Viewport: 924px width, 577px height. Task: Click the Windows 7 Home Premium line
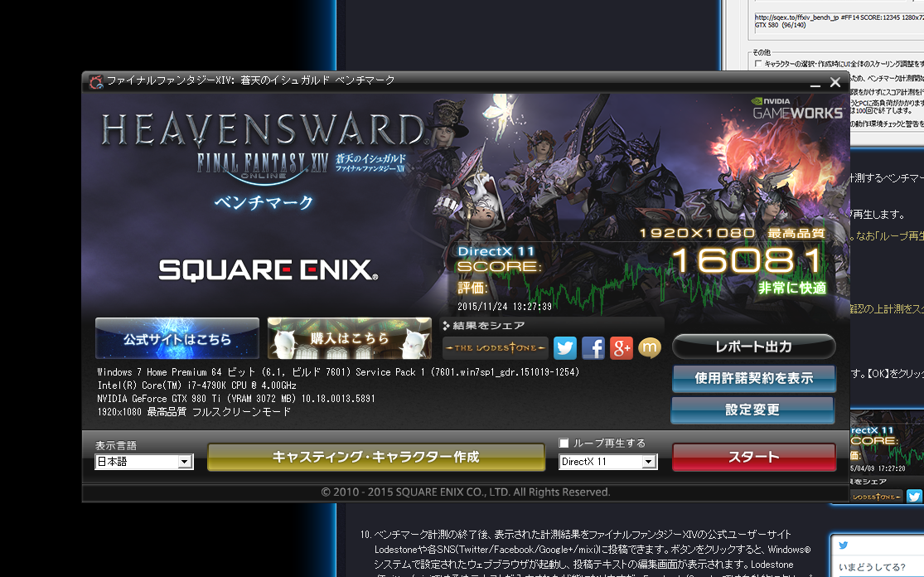pyautogui.click(x=338, y=372)
